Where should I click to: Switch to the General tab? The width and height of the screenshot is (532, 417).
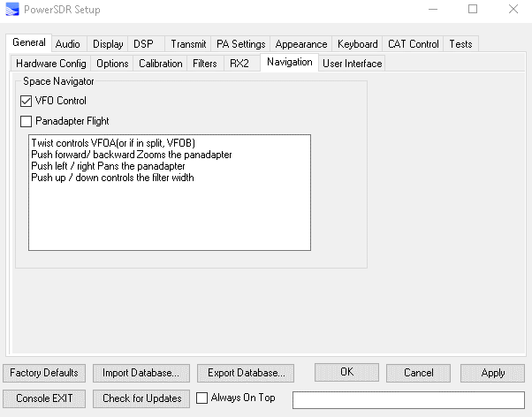click(x=29, y=42)
